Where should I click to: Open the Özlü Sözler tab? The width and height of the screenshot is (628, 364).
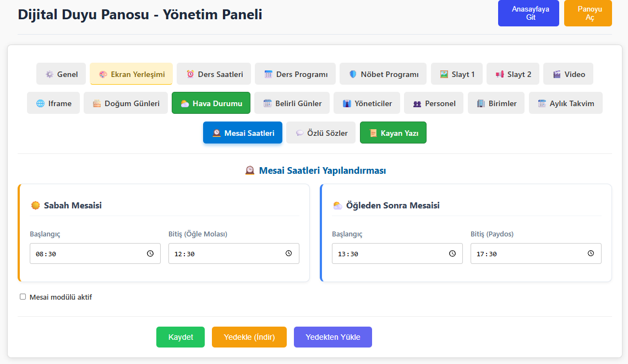click(321, 133)
